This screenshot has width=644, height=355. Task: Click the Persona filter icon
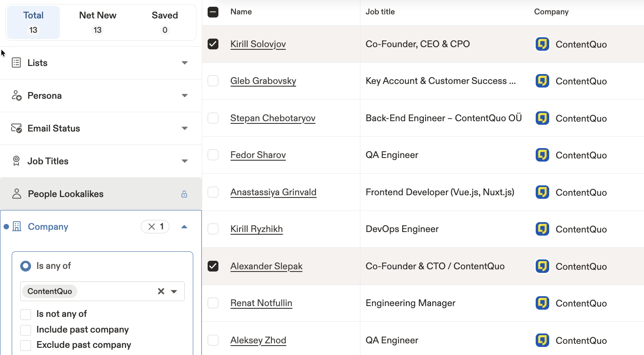16,96
